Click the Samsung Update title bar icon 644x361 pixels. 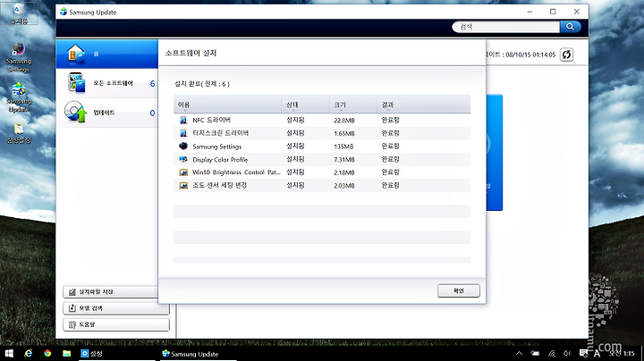[63, 12]
